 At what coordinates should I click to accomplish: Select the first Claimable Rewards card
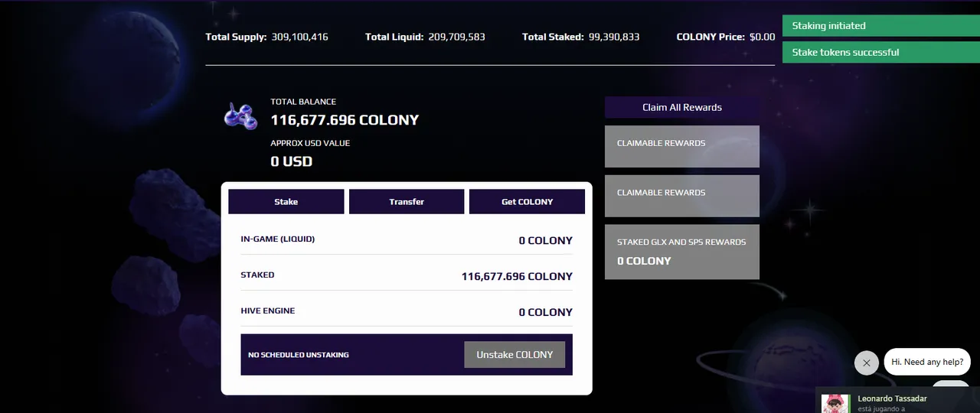(682, 147)
